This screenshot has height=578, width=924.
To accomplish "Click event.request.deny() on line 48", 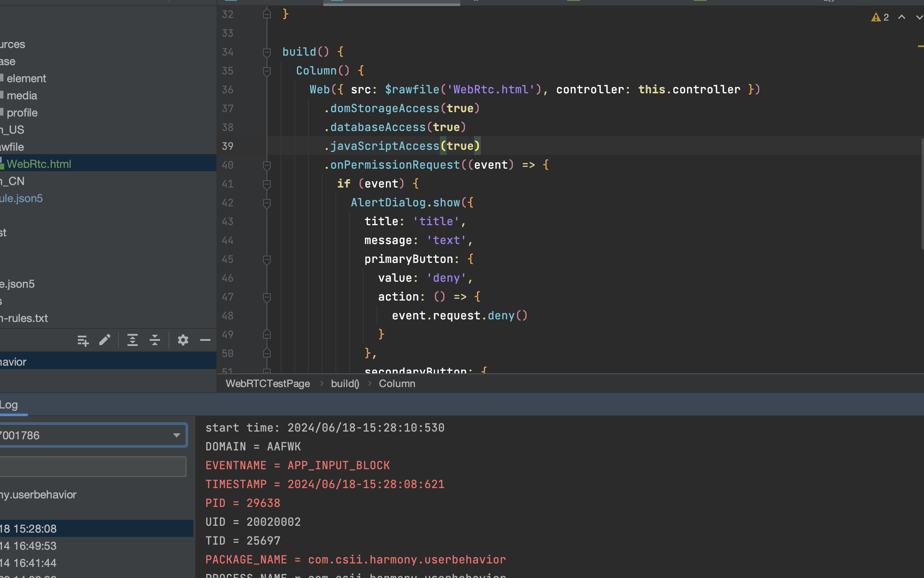I will pos(460,316).
